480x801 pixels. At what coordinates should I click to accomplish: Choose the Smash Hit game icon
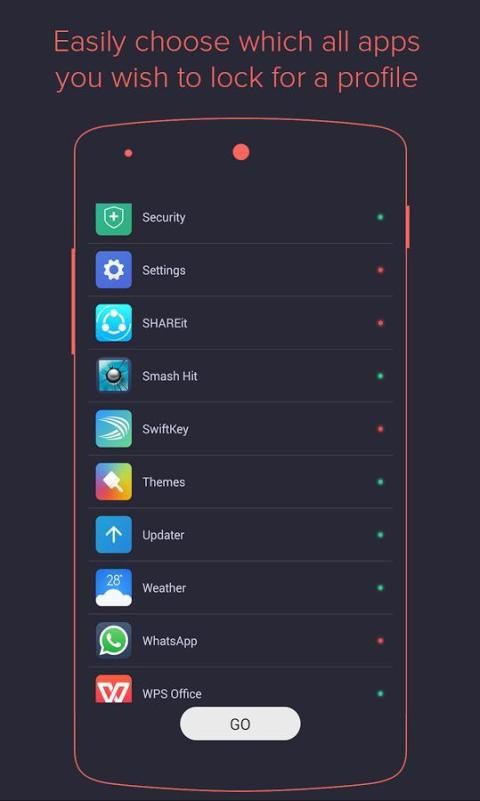click(x=113, y=375)
